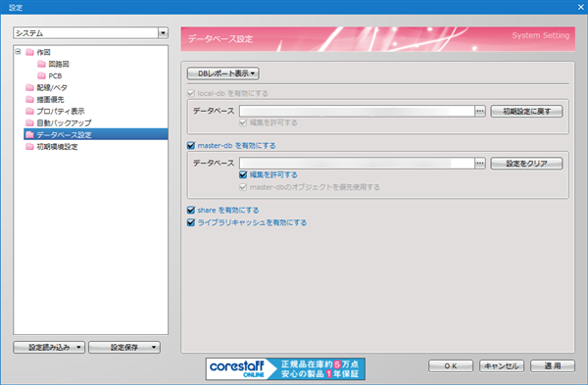Select 回路図 in the settings tree
The width and height of the screenshot is (588, 385).
[x=59, y=64]
